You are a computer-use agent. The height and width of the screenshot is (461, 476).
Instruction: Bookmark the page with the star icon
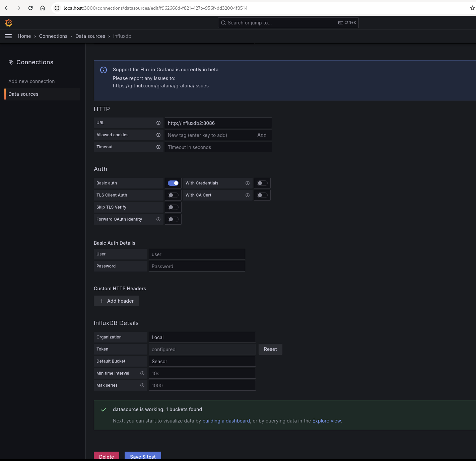point(472,8)
